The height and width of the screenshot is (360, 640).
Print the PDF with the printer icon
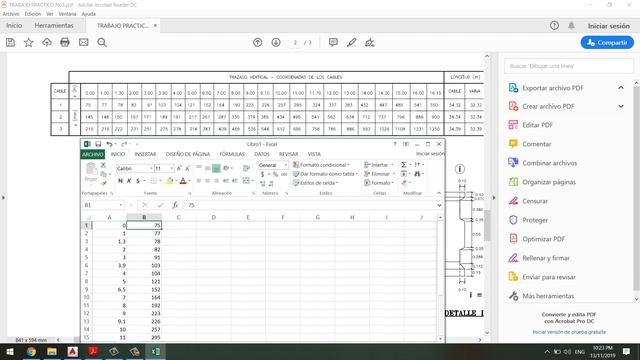click(65, 42)
